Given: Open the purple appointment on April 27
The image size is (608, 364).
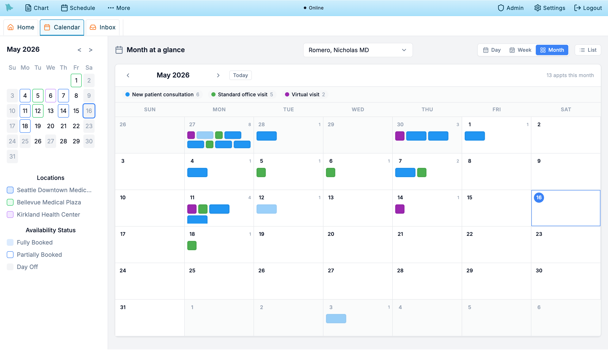Looking at the screenshot, I should (x=191, y=135).
